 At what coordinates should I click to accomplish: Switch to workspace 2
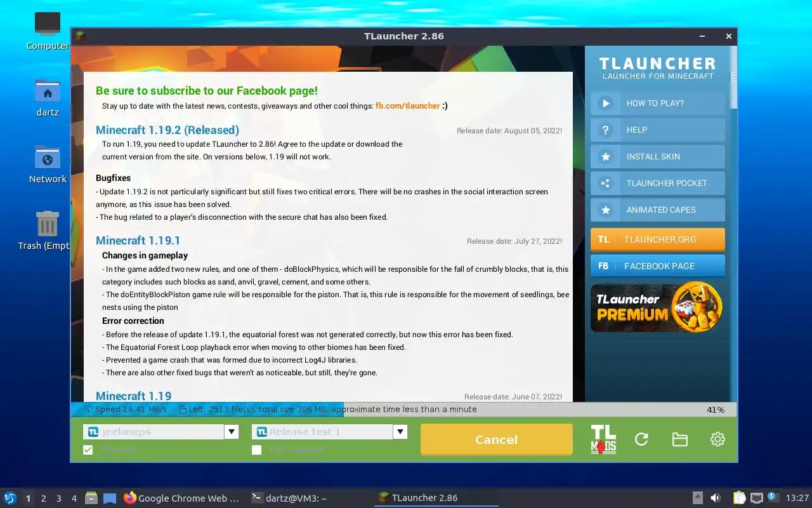[x=44, y=498]
